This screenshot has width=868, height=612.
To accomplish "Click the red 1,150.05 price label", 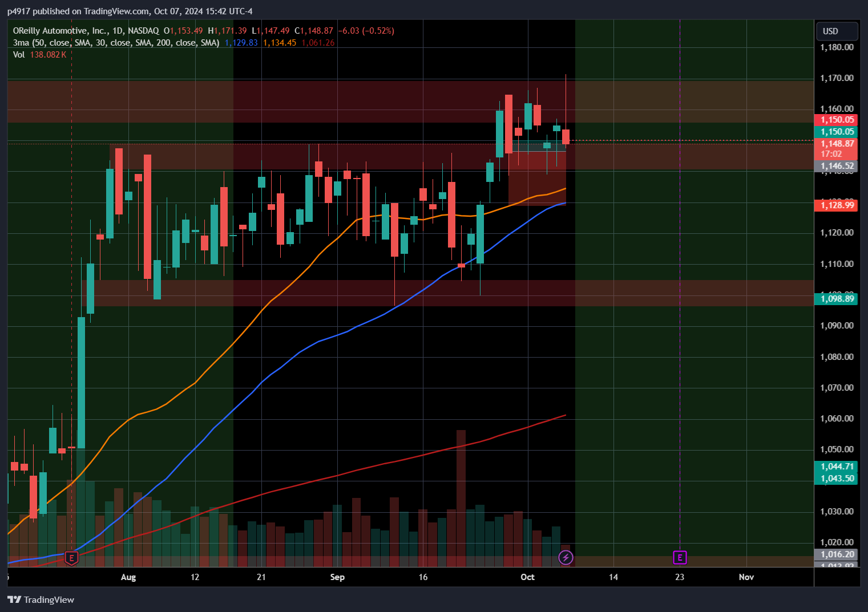I will (836, 120).
